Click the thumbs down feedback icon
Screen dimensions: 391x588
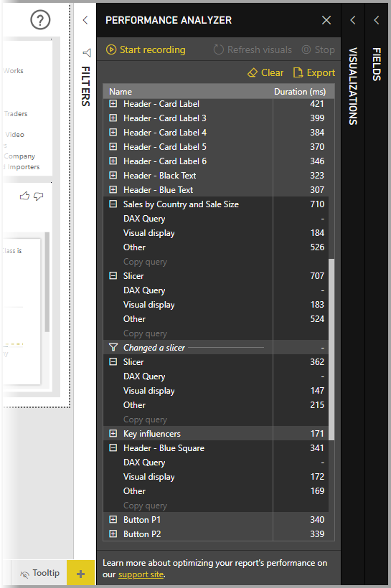38,196
